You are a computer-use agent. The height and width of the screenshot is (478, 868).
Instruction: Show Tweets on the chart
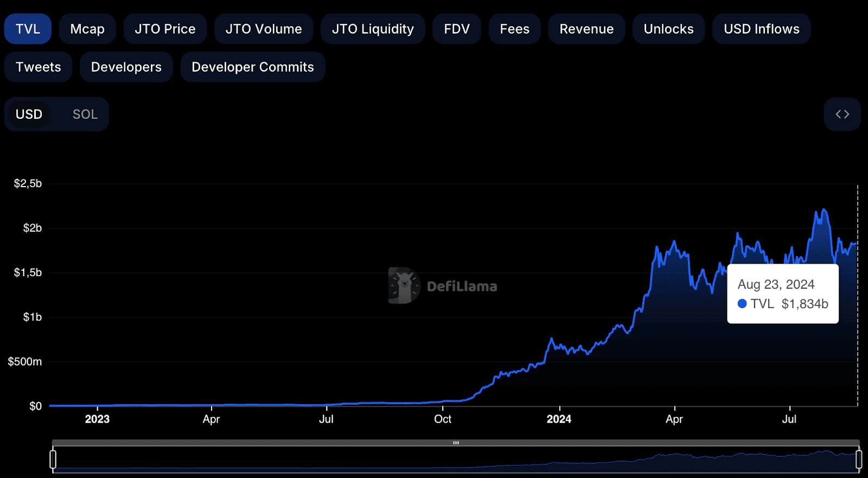39,67
